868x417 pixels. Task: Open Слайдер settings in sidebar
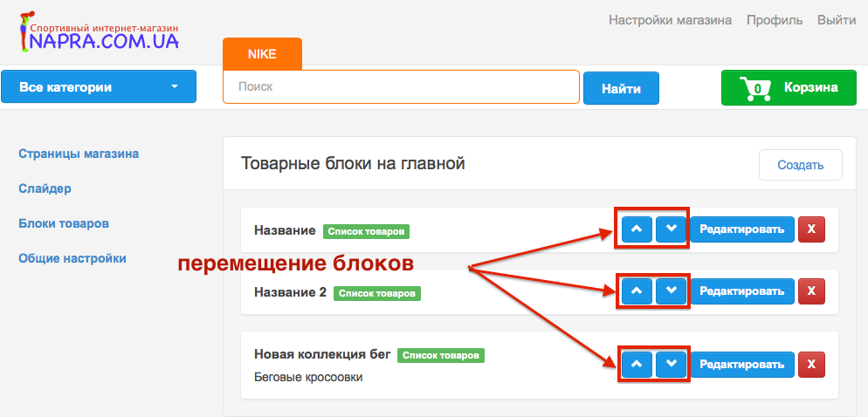click(x=45, y=189)
